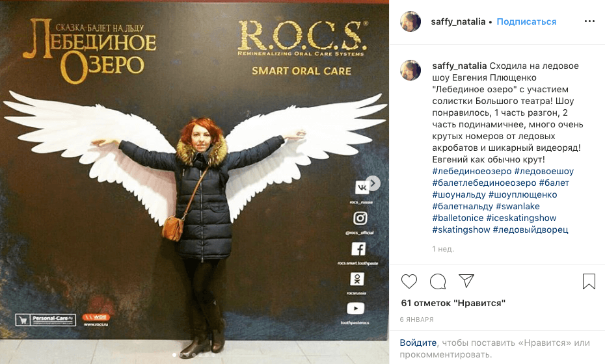Like the post with the heart icon

click(409, 281)
